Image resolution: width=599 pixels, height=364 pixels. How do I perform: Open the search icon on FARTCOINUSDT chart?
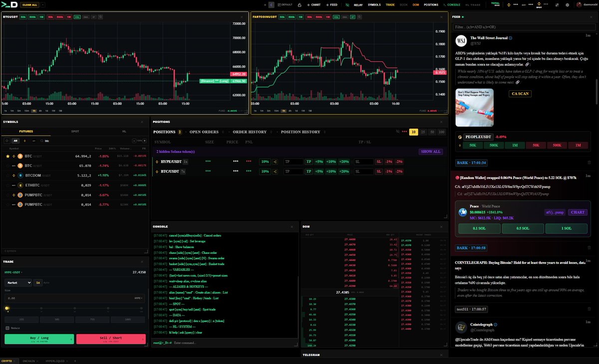point(360,16)
